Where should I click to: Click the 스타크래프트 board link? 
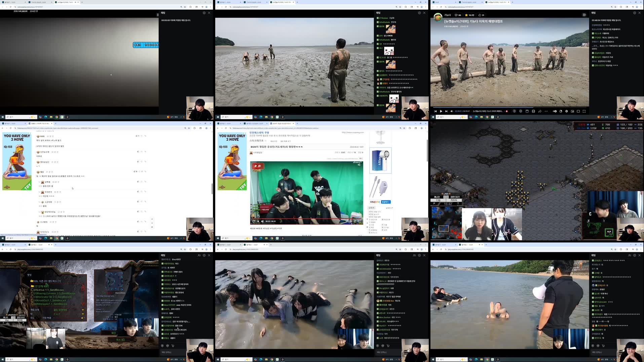tap(257, 141)
